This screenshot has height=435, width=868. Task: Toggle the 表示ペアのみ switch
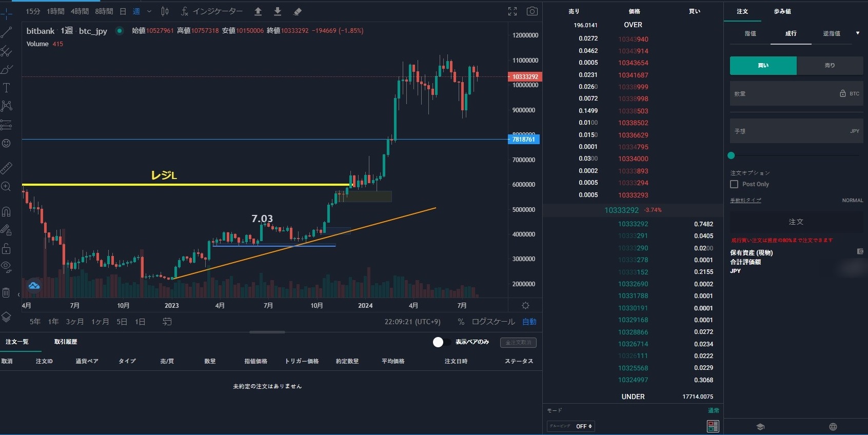coord(442,342)
